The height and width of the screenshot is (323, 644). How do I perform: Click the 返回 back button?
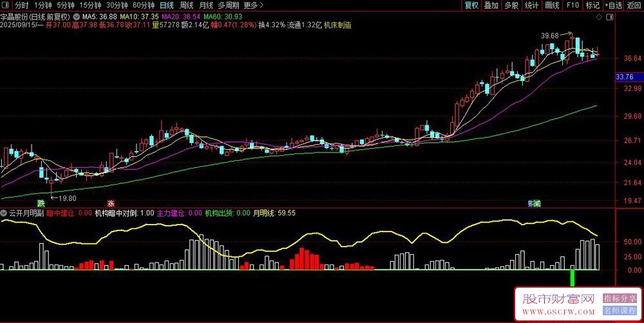(x=634, y=5)
